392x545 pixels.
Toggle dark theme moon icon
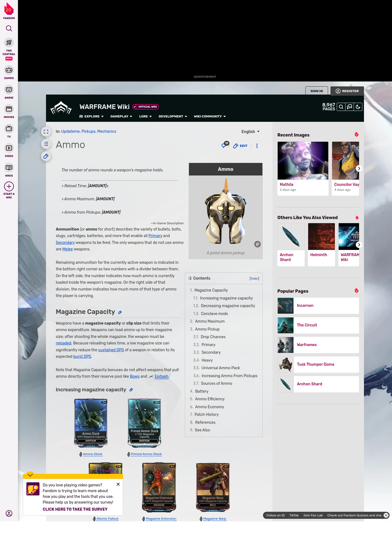click(358, 107)
